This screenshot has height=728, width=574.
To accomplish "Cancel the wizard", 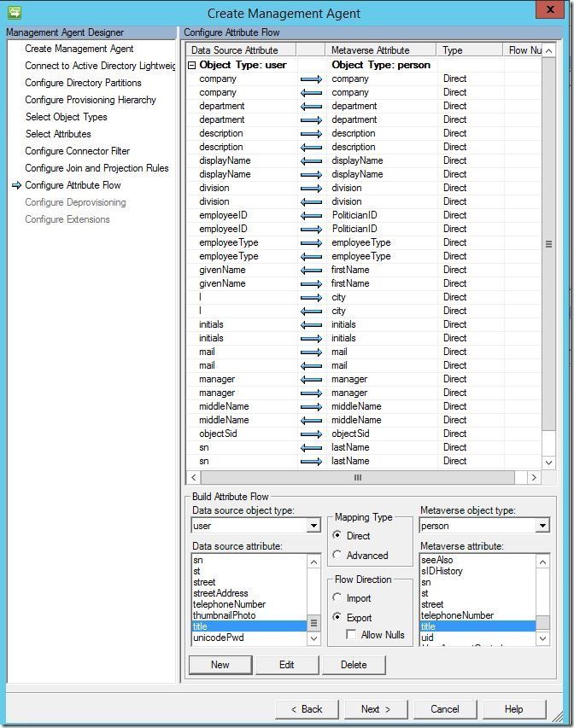I will pos(445,709).
